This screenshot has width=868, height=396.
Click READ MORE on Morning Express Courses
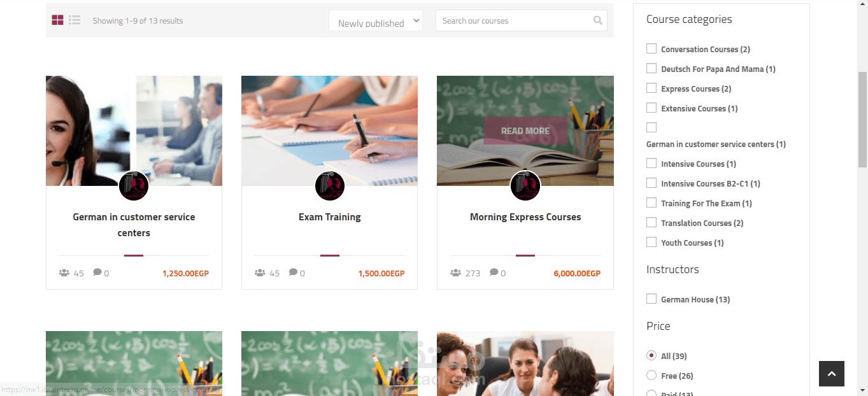click(x=525, y=131)
